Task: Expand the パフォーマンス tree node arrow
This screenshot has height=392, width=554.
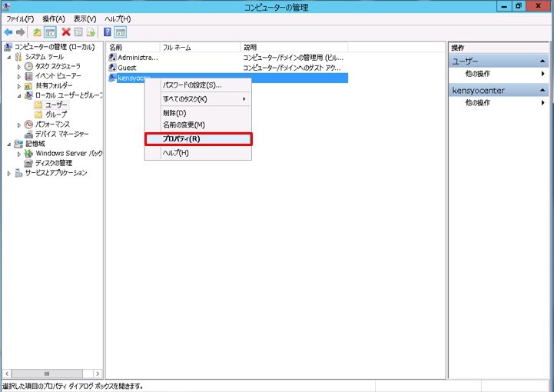Action: click(19, 125)
